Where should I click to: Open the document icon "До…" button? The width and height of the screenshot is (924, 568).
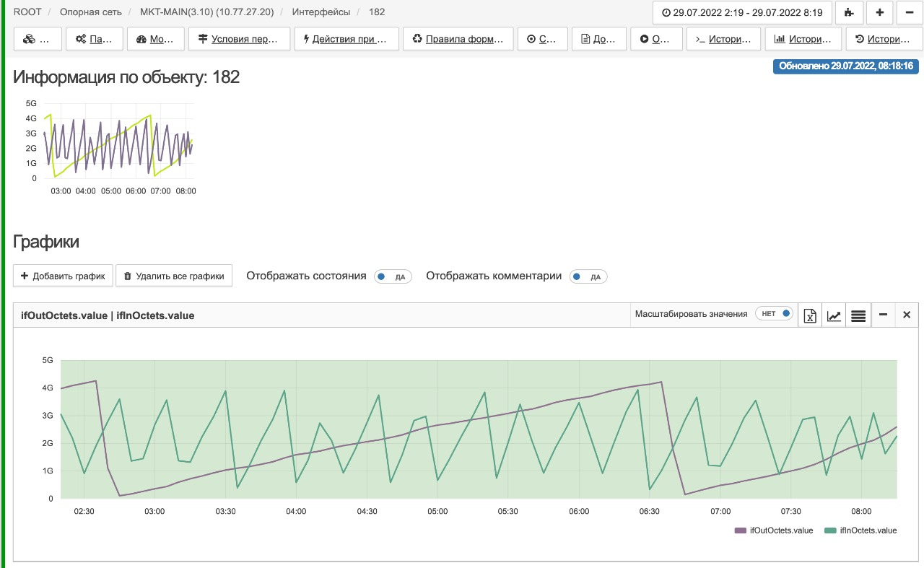pos(598,39)
